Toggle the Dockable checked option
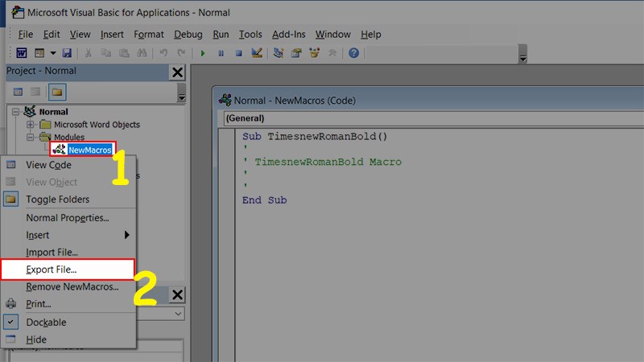Image resolution: width=644 pixels, height=362 pixels. point(46,322)
